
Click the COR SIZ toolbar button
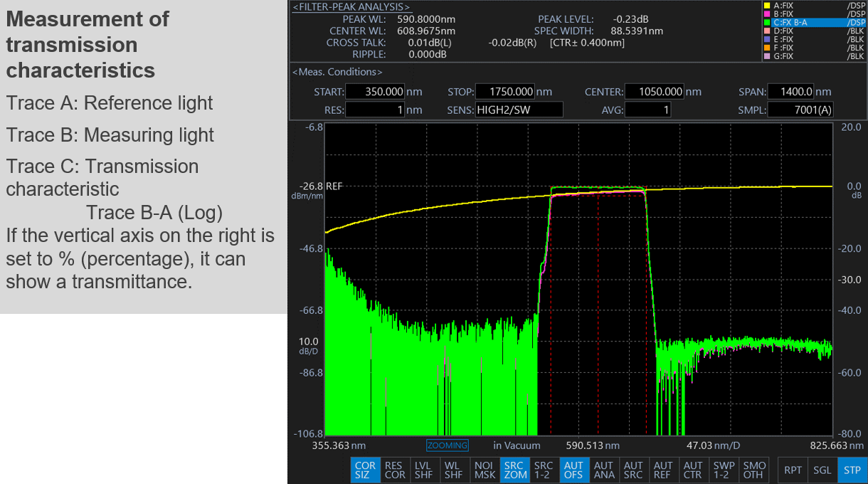click(365, 470)
